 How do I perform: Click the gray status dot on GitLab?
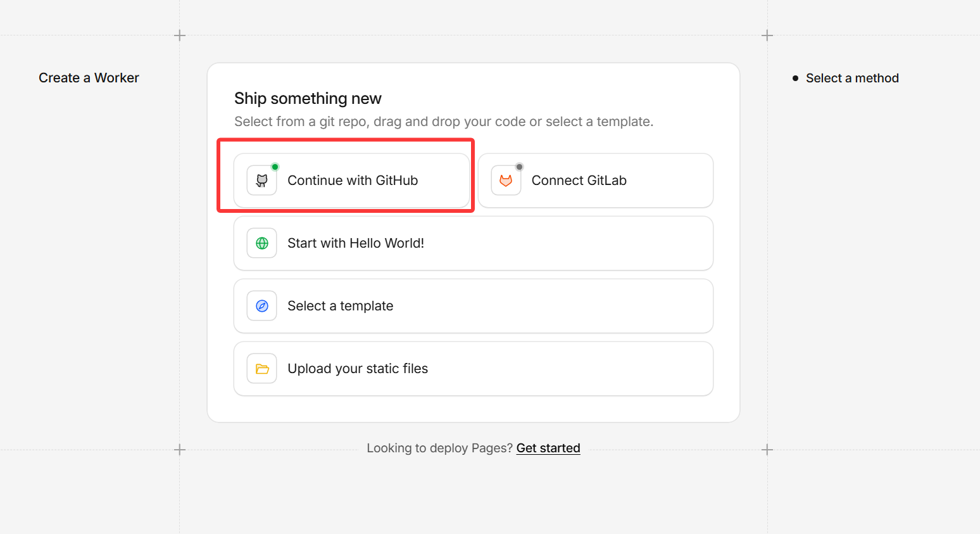pos(519,167)
